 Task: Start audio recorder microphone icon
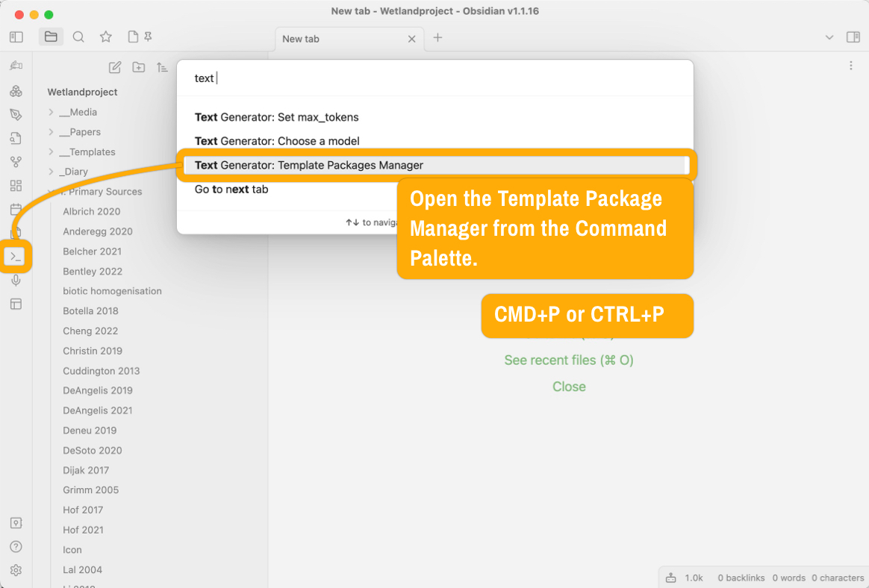point(16,281)
